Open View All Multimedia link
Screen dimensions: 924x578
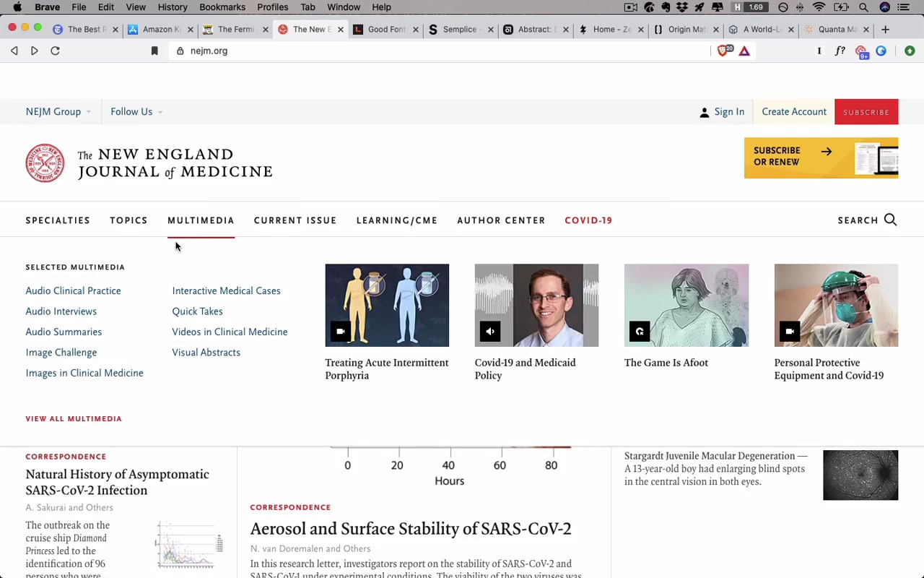coord(74,418)
